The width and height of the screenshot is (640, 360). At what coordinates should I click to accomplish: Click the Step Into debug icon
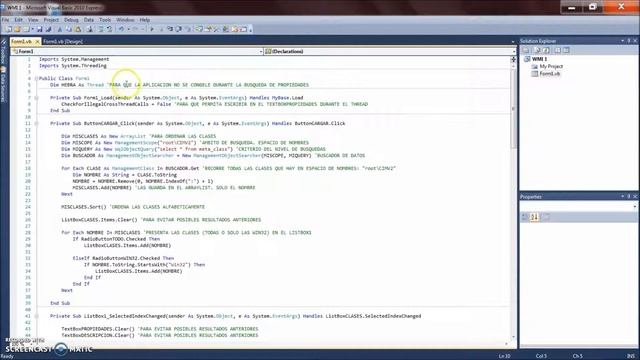pyautogui.click(x=170, y=29)
